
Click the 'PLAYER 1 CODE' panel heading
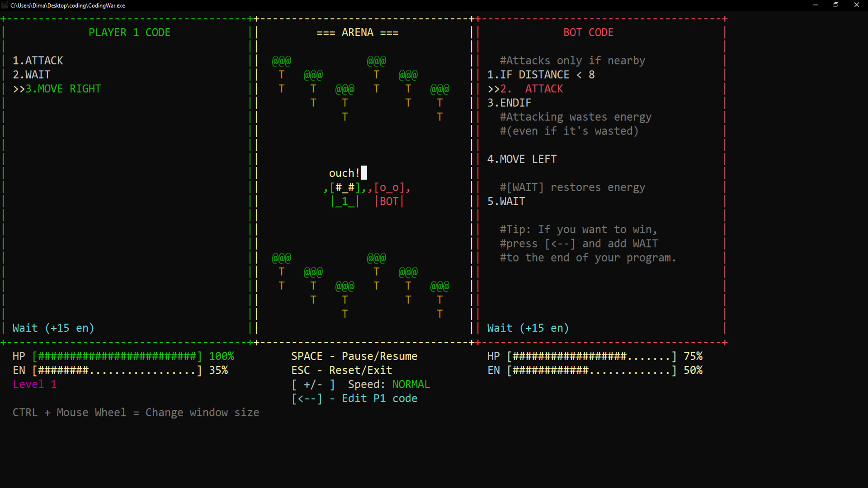coord(129,33)
